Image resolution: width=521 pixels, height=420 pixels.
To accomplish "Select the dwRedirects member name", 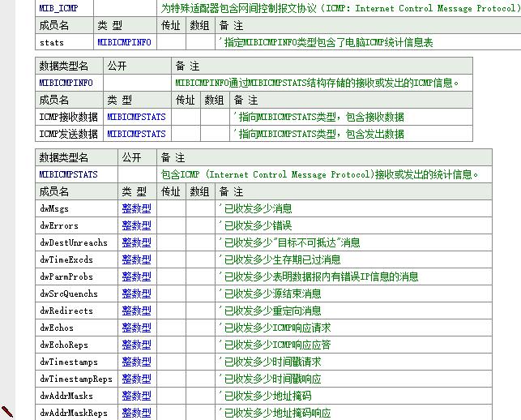I will point(66,311).
